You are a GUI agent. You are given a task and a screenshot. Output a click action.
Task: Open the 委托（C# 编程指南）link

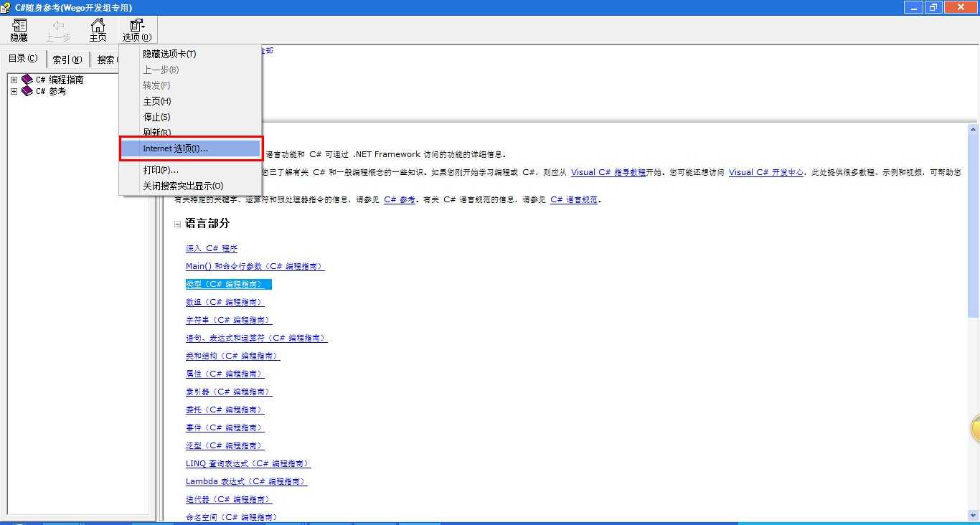click(225, 410)
